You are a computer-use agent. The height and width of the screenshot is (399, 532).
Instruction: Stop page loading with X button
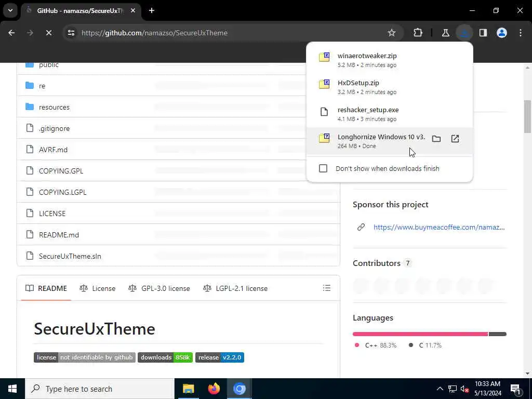point(48,33)
